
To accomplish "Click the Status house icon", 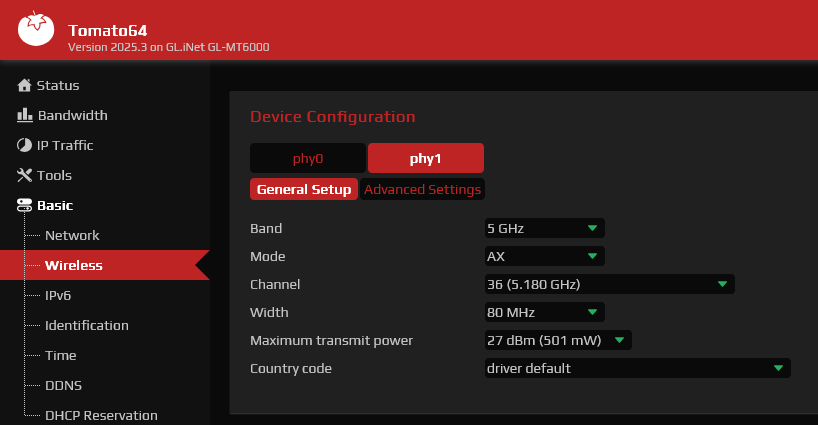I will tap(24, 86).
